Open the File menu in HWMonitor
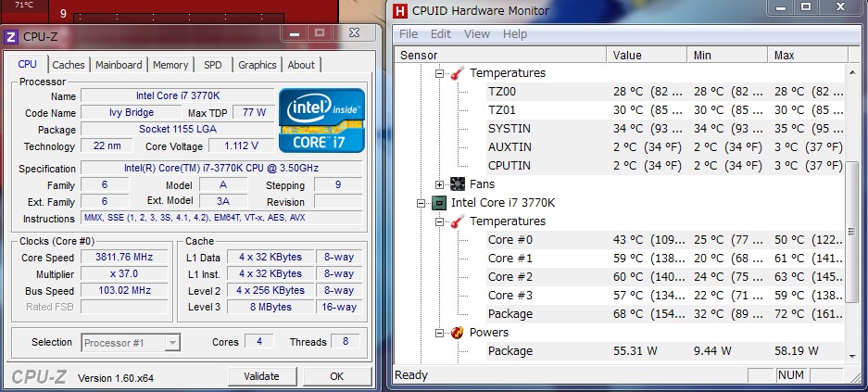868x392 pixels. (x=409, y=33)
